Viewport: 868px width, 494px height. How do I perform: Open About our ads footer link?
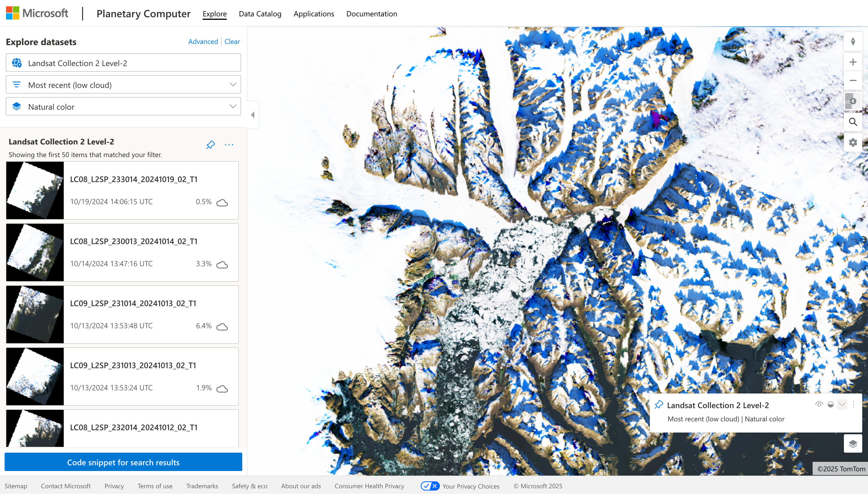click(301, 486)
